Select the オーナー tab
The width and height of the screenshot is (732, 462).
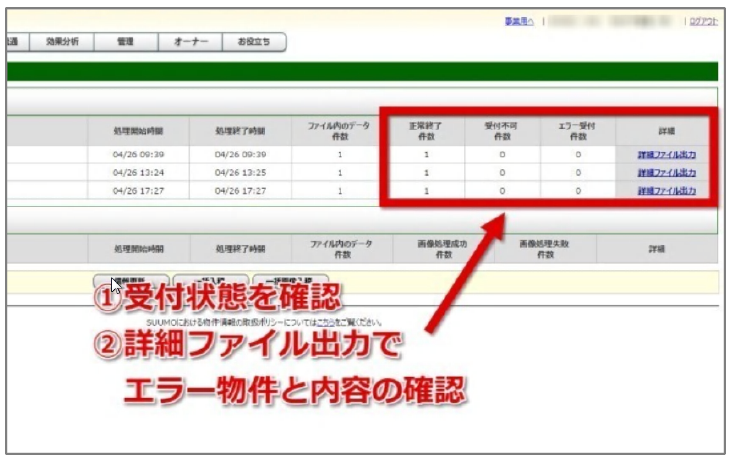pyautogui.click(x=190, y=42)
